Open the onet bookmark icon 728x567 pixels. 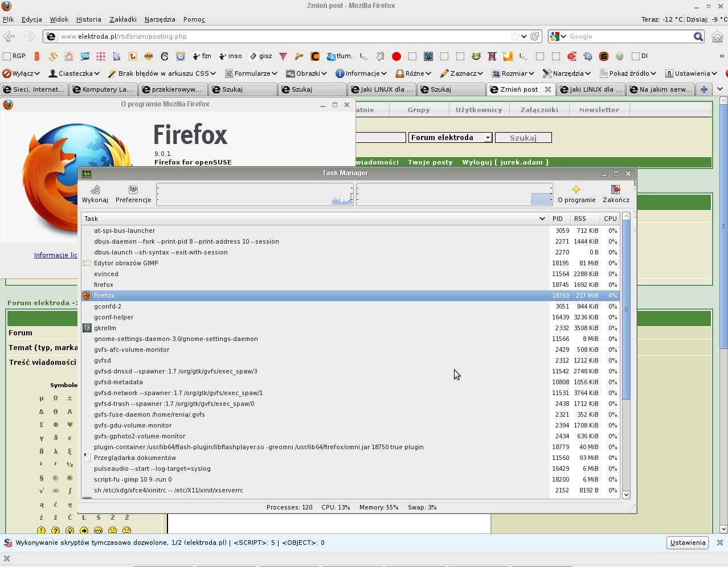149,56
